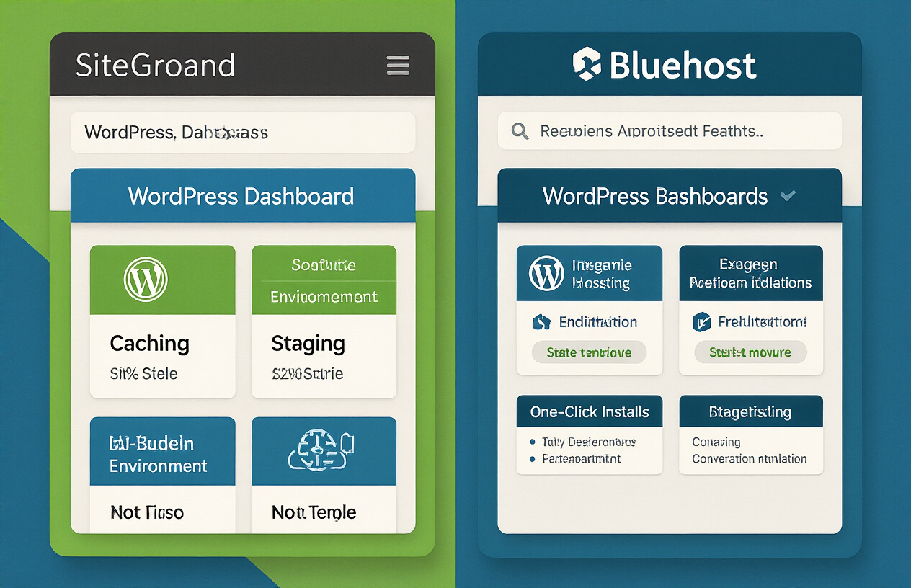
Task: Click the hexagon icon beside Frelultertiom
Action: pos(701,322)
